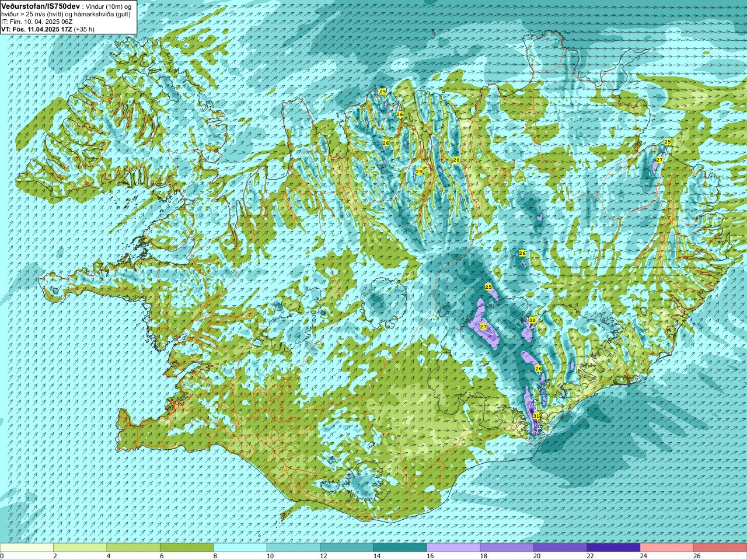Screen dimensions: 747x560
Task: Click the scale label 10 in legend
Action: click(269, 556)
